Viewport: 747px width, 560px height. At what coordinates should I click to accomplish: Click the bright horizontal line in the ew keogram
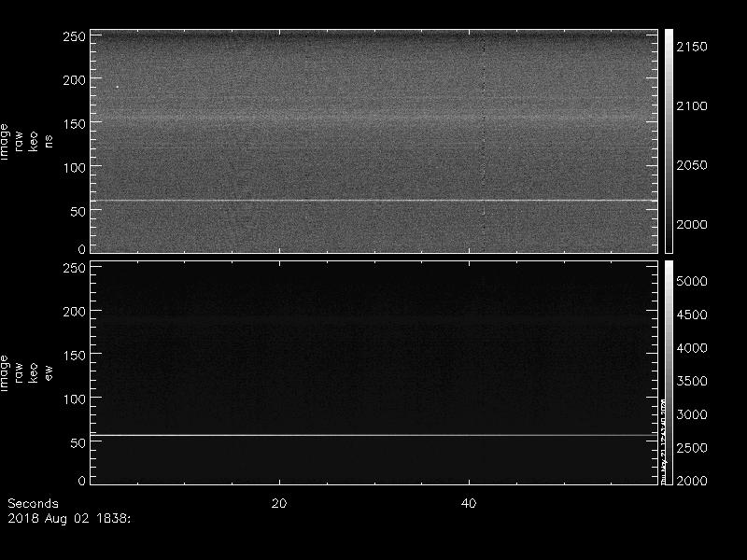374,435
